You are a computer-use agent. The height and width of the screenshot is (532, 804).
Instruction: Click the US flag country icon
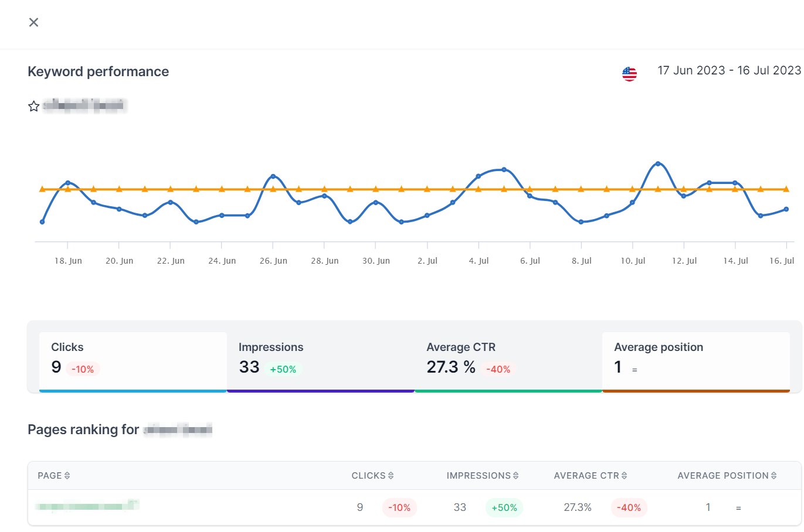(x=629, y=74)
